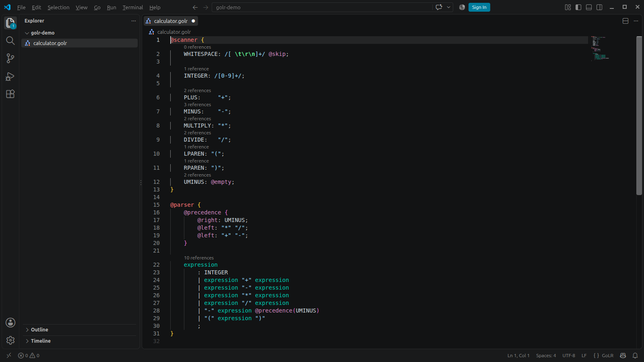Select the calculator.golr editor tab
This screenshot has width=644, height=362.
coord(171,21)
